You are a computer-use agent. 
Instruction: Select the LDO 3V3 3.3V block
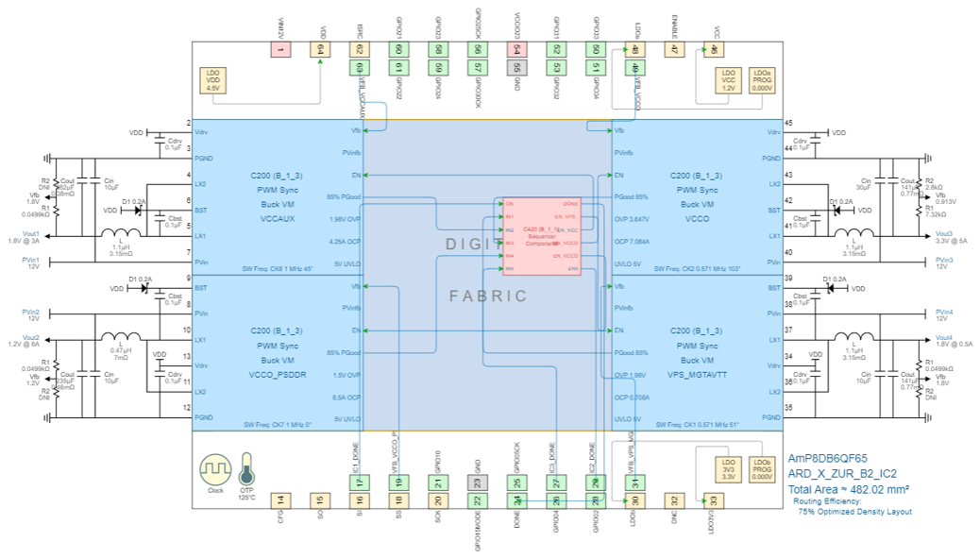click(x=728, y=469)
